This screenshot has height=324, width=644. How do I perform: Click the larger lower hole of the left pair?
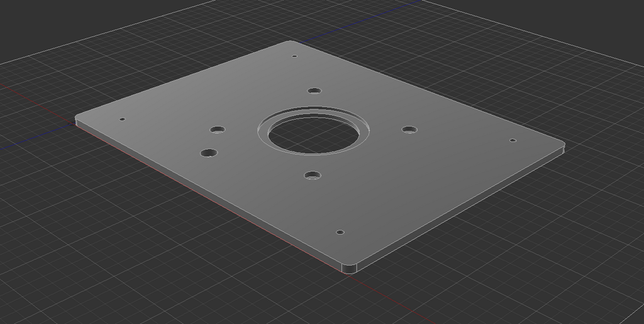(208, 153)
